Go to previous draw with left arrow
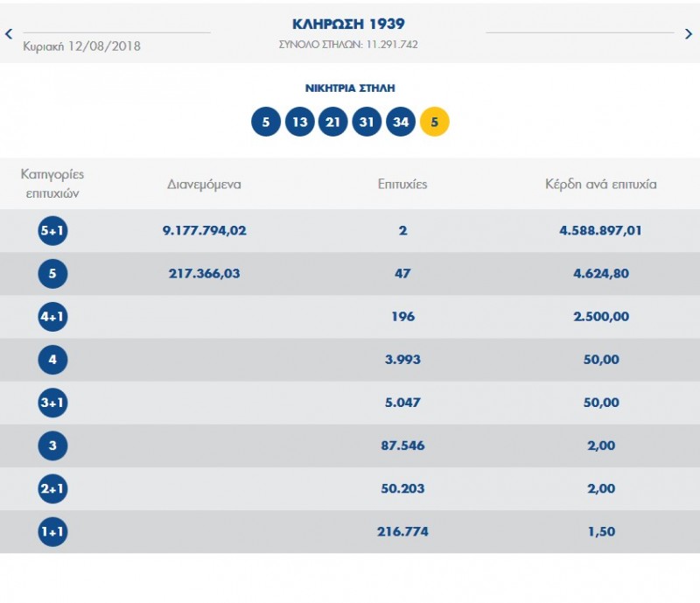This screenshot has height=603, width=700. point(9,34)
